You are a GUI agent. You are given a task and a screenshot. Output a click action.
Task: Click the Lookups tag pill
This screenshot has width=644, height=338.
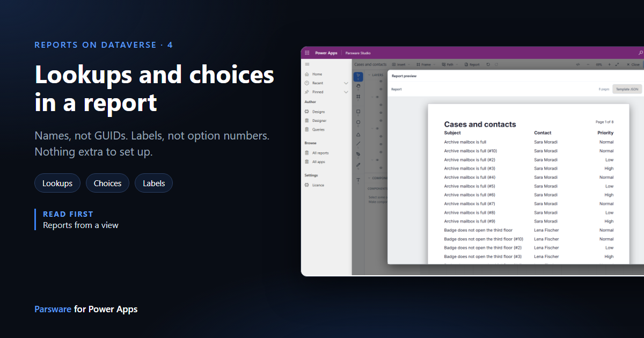[57, 183]
